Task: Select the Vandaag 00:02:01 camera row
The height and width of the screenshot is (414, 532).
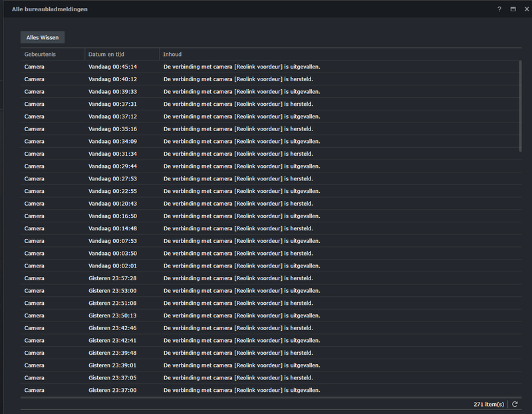Action: [266, 266]
